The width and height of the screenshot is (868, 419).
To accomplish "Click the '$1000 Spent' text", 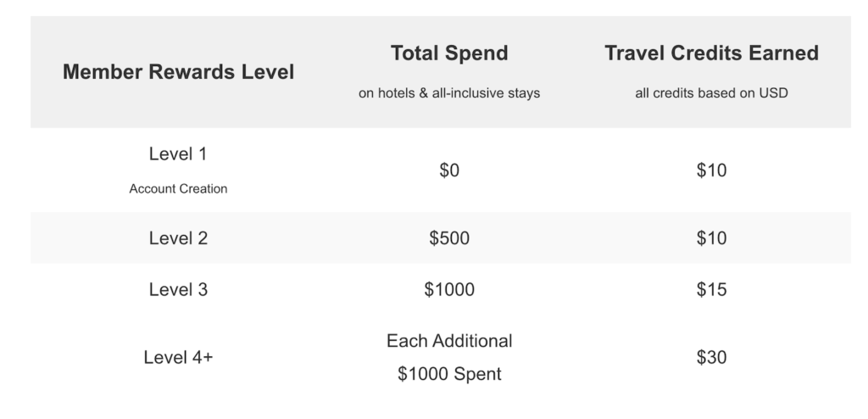I will pyautogui.click(x=449, y=374).
